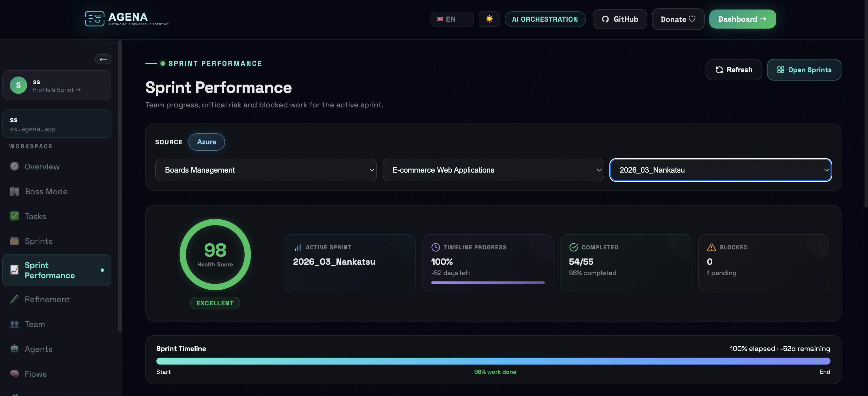868x396 pixels.
Task: Click the Team people icon
Action: [x=14, y=324]
